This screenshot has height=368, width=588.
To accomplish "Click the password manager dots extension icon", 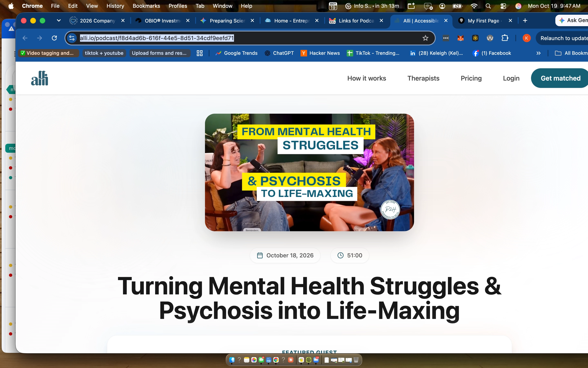I will (x=446, y=38).
